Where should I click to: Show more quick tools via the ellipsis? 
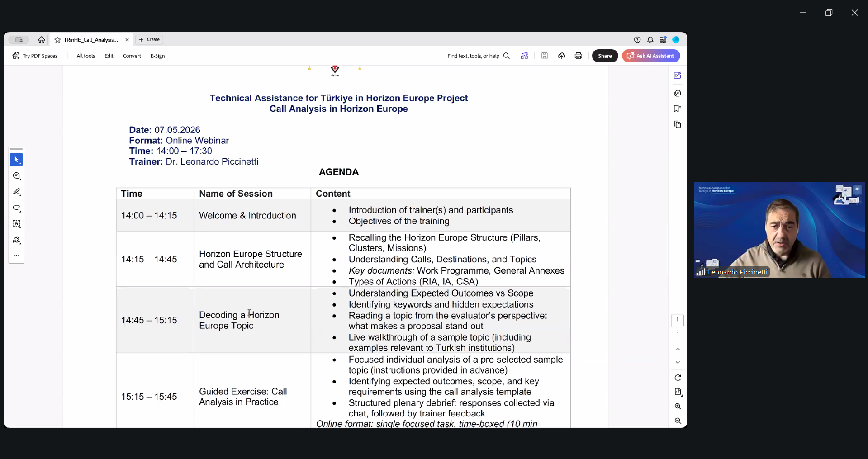point(17,256)
